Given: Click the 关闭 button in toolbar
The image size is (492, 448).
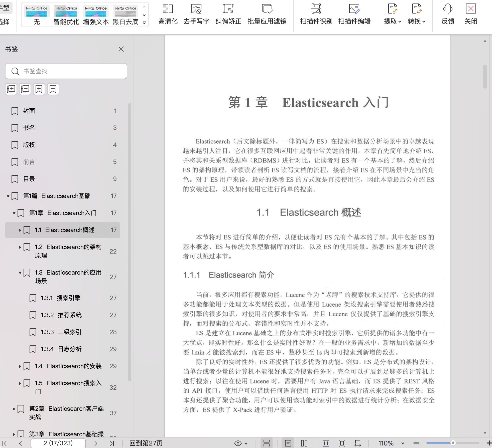Looking at the screenshot, I should coord(471,15).
